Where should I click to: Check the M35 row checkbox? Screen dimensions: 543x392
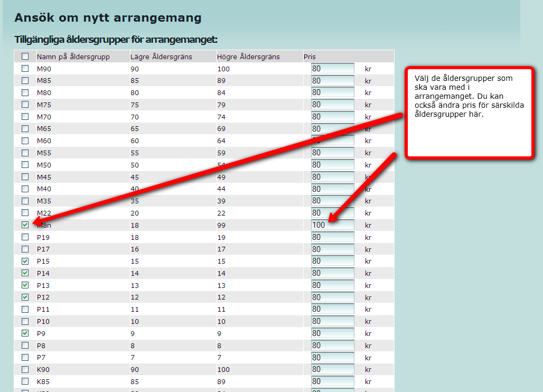click(x=25, y=201)
